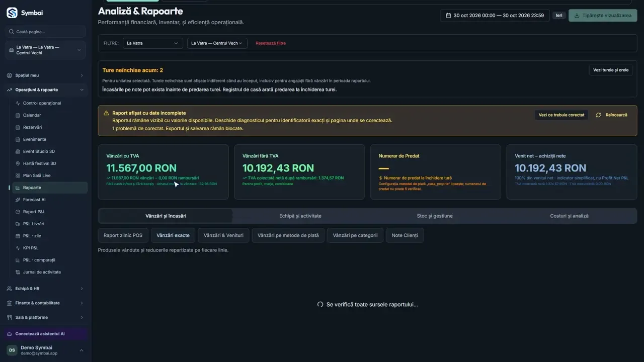The height and width of the screenshot is (362, 644).
Task: Click the KPI P&L icon
Action: coord(18,248)
